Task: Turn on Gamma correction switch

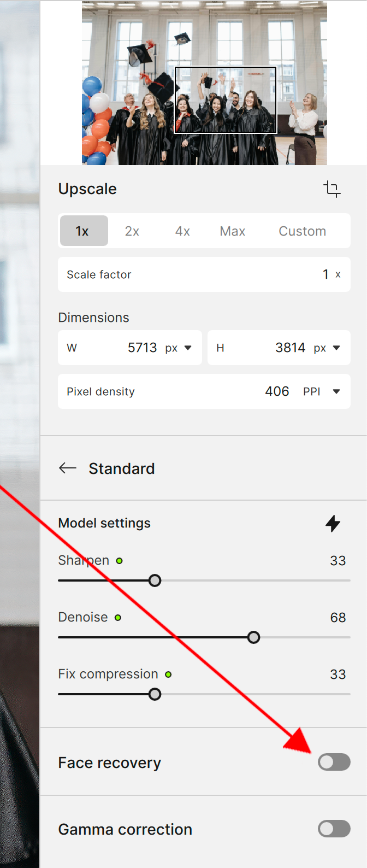Action: (334, 829)
